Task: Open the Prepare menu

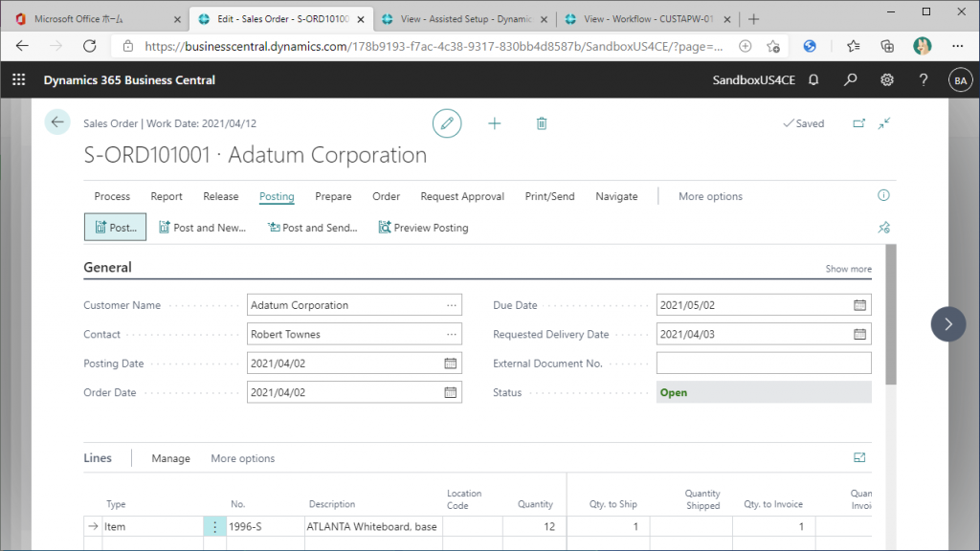Action: pyautogui.click(x=333, y=196)
